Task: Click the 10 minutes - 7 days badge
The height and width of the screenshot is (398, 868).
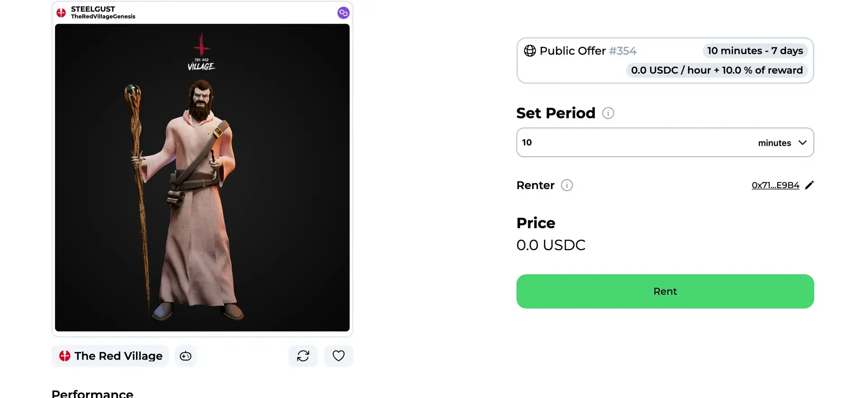Action: pos(755,51)
